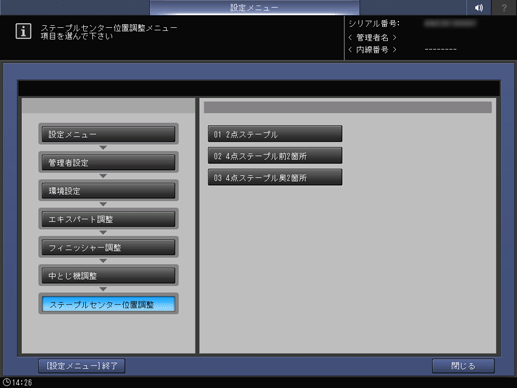Screen dimensions: 517x388
Task: Open help with the question mark icon
Action: pos(504,7)
